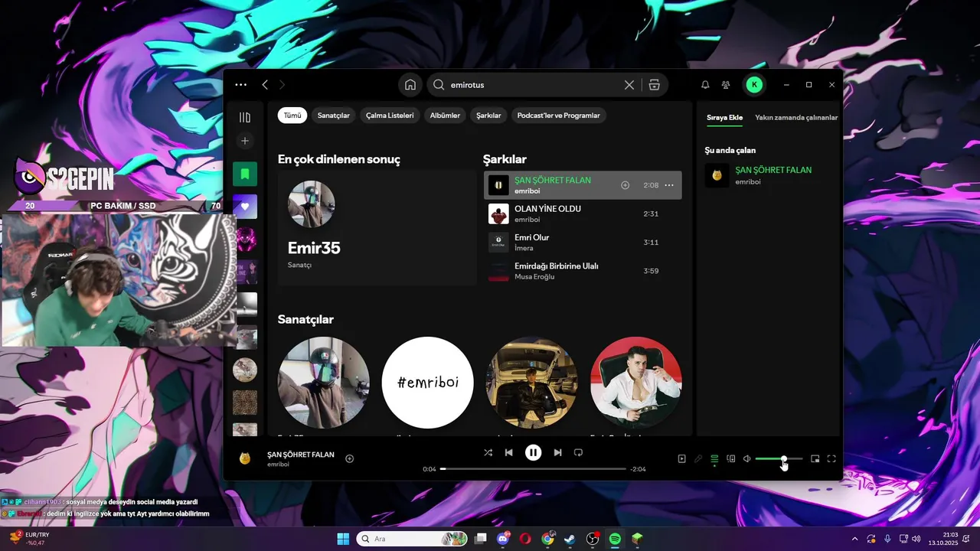Mute the volume speaker icon
980x551 pixels.
pyautogui.click(x=747, y=458)
